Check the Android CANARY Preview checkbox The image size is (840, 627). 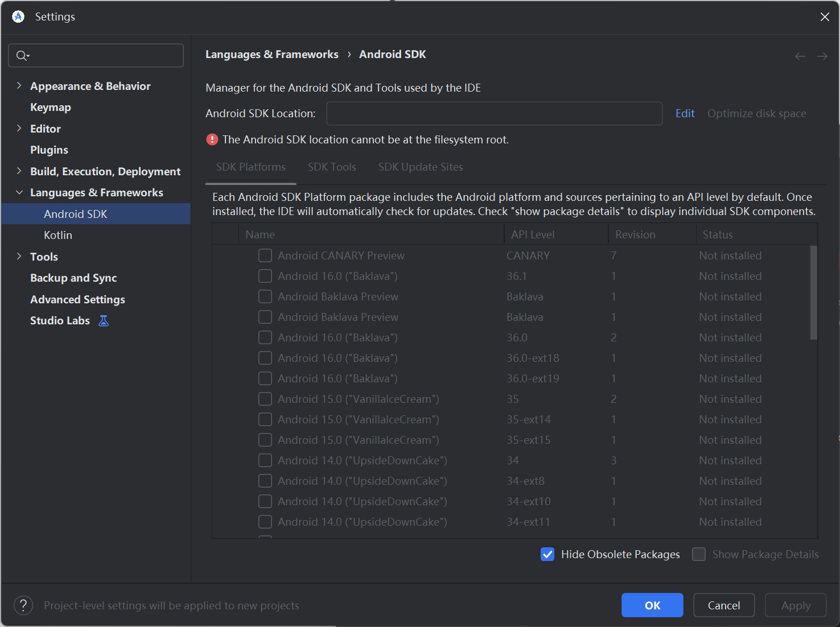tap(265, 255)
